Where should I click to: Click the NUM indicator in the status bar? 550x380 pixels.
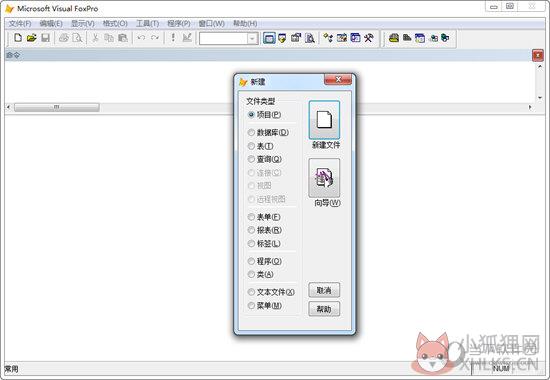501,368
